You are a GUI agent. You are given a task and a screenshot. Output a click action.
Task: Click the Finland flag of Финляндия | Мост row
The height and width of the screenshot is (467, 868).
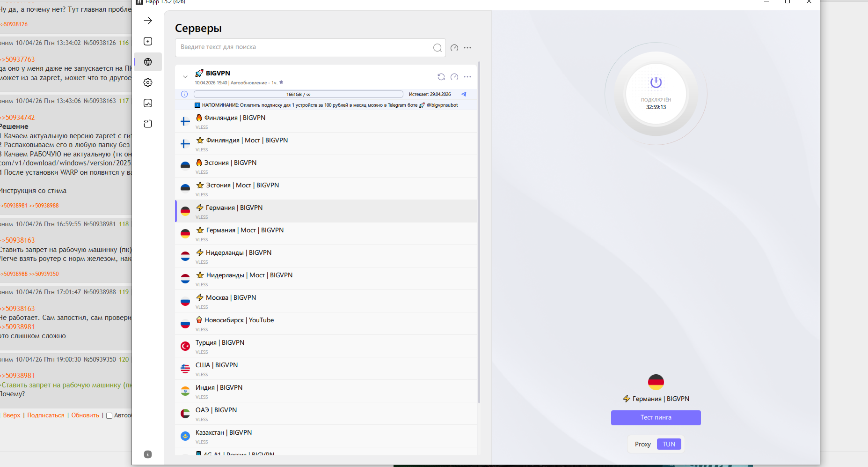tap(185, 144)
